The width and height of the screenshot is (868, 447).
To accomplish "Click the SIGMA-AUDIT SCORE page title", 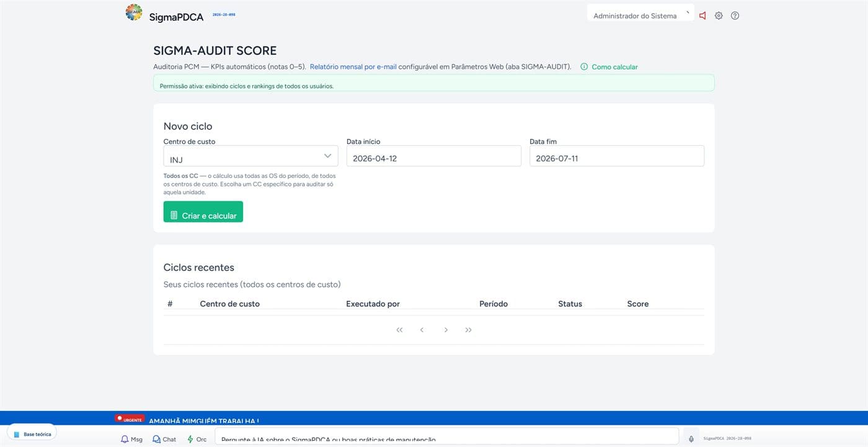I will [x=215, y=51].
